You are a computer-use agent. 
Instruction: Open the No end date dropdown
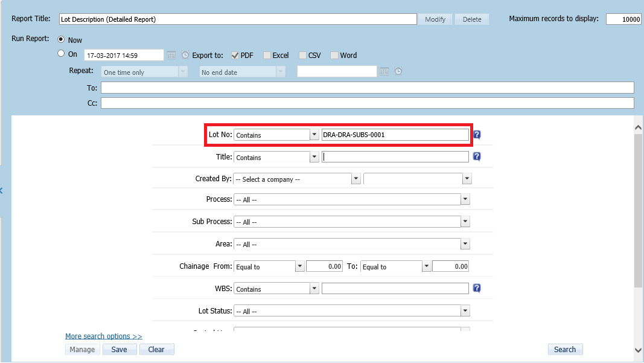tap(242, 72)
